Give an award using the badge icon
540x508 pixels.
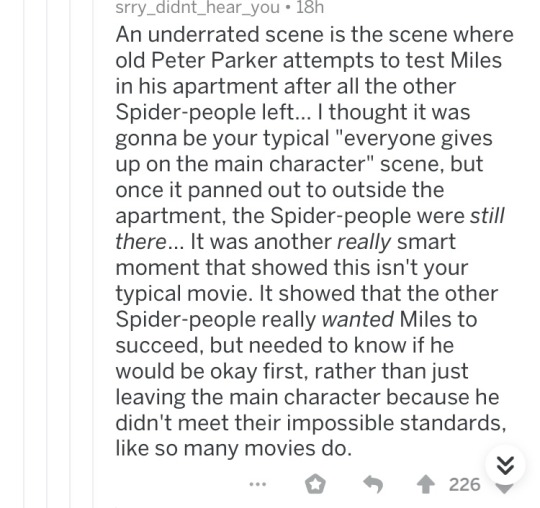coord(315,484)
